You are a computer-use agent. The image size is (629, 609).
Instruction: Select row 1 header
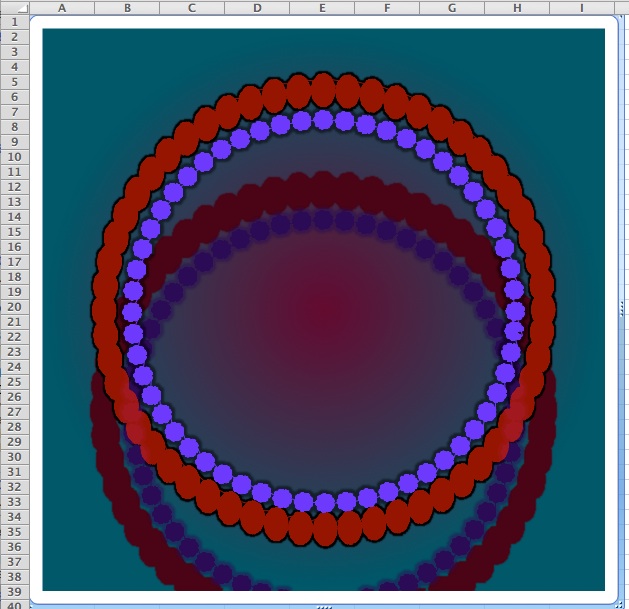[14, 22]
